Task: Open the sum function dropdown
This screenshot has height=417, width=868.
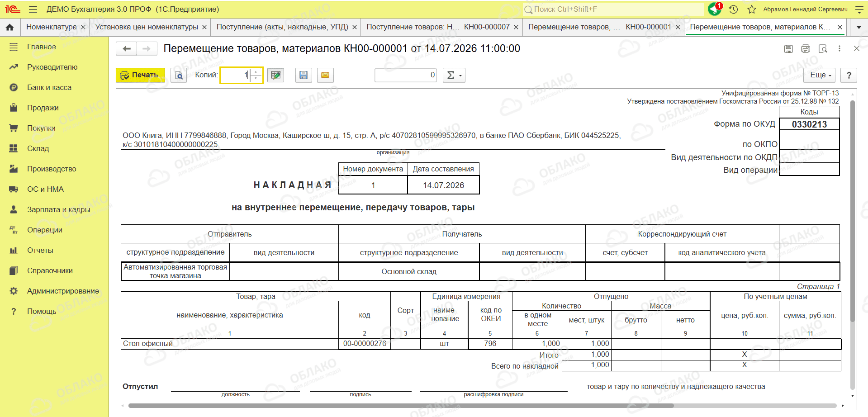Action: (454, 75)
